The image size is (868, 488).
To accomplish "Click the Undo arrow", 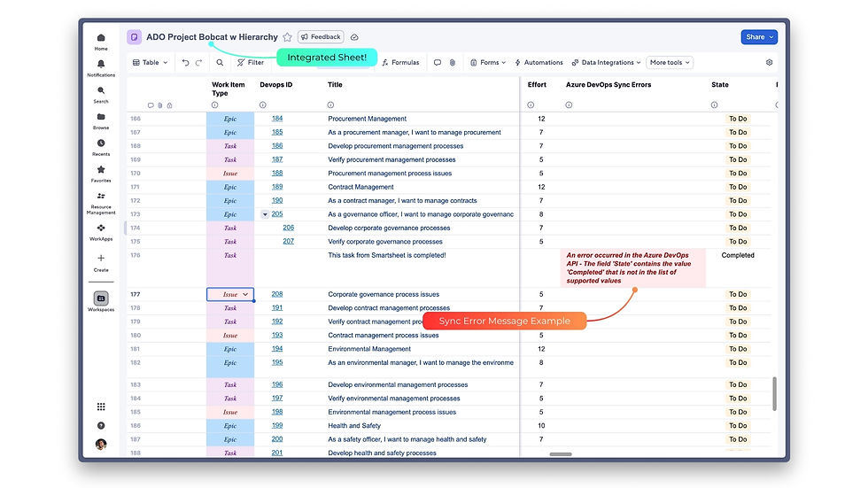I will (x=185, y=63).
